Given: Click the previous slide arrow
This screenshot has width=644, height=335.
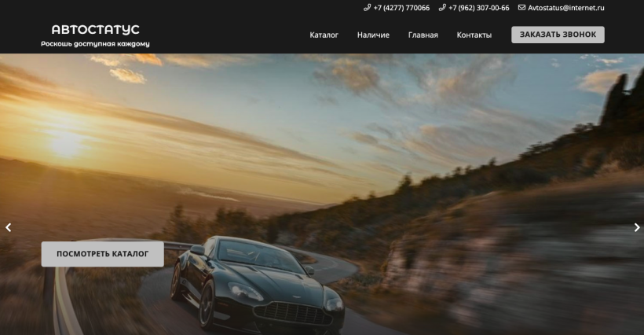Looking at the screenshot, I should point(8,227).
